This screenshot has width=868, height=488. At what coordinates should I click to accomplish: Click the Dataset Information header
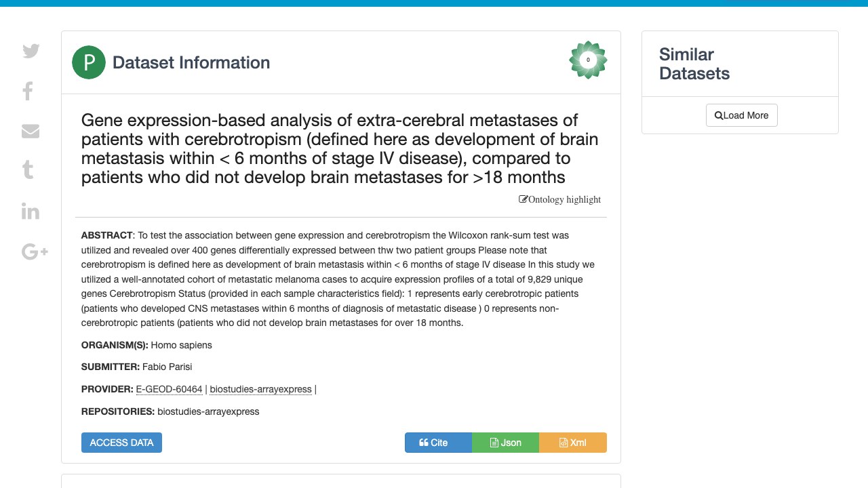191,62
